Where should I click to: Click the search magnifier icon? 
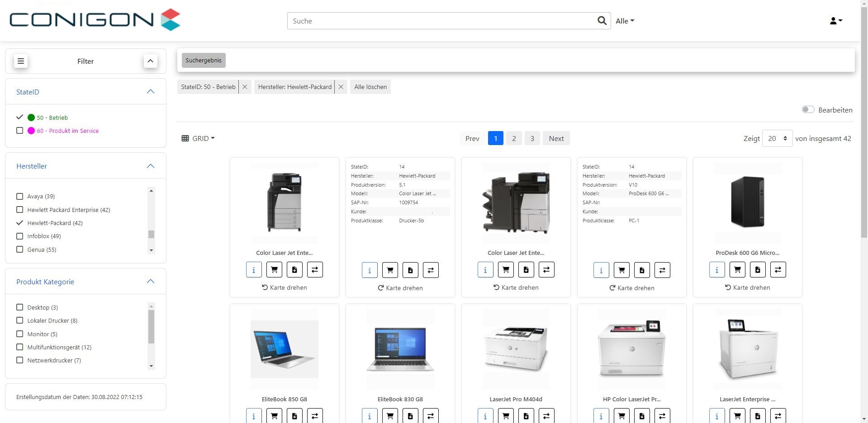tap(602, 21)
